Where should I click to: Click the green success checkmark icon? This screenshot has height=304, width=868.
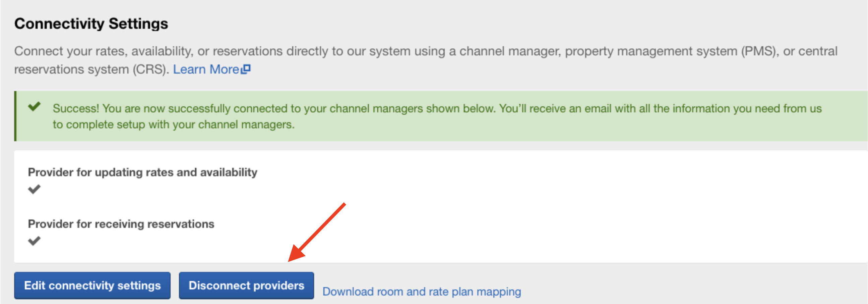point(35,107)
